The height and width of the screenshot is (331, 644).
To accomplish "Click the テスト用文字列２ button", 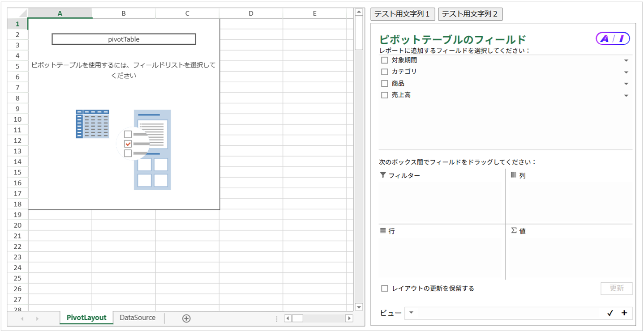I will click(470, 14).
